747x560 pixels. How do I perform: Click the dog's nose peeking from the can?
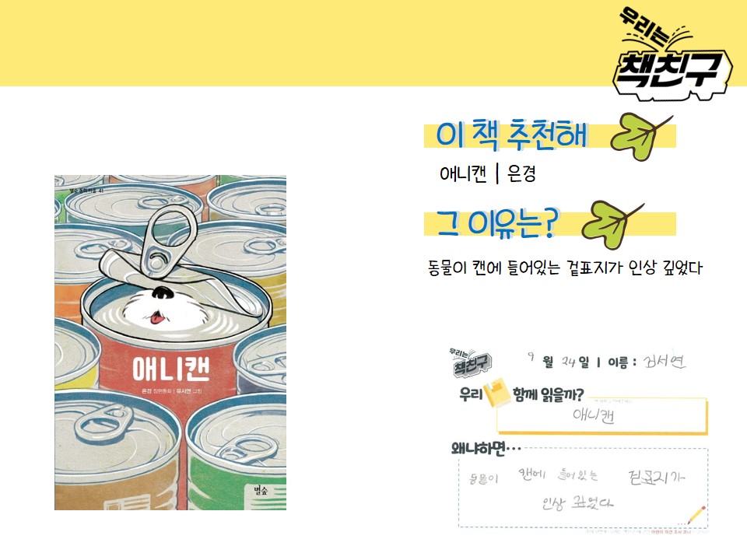click(x=163, y=292)
